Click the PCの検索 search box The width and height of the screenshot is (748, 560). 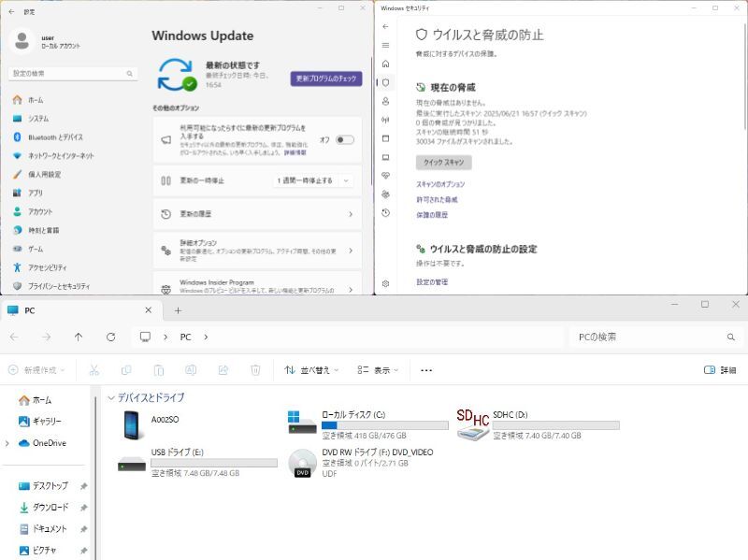[x=656, y=337]
